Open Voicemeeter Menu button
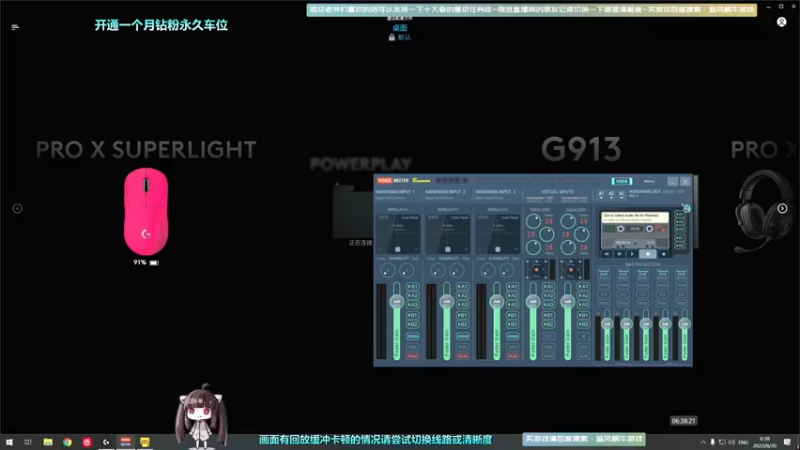Viewport: 800px width, 450px height. [649, 181]
